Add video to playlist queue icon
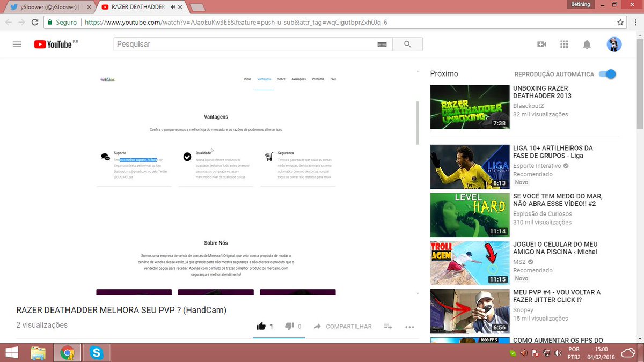 (387, 327)
